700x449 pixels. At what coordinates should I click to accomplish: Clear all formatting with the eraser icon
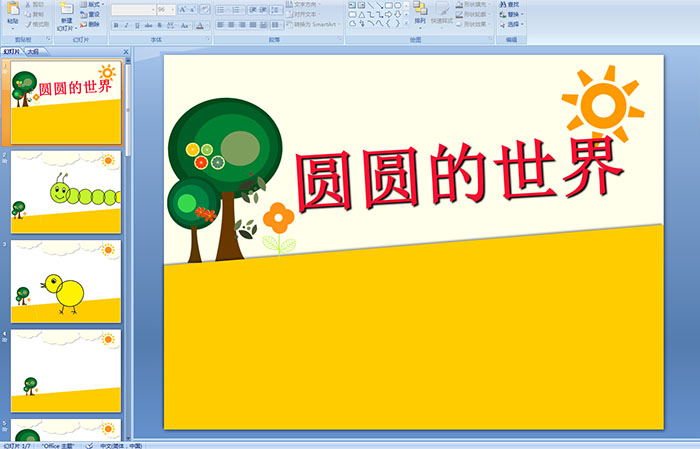[205, 9]
